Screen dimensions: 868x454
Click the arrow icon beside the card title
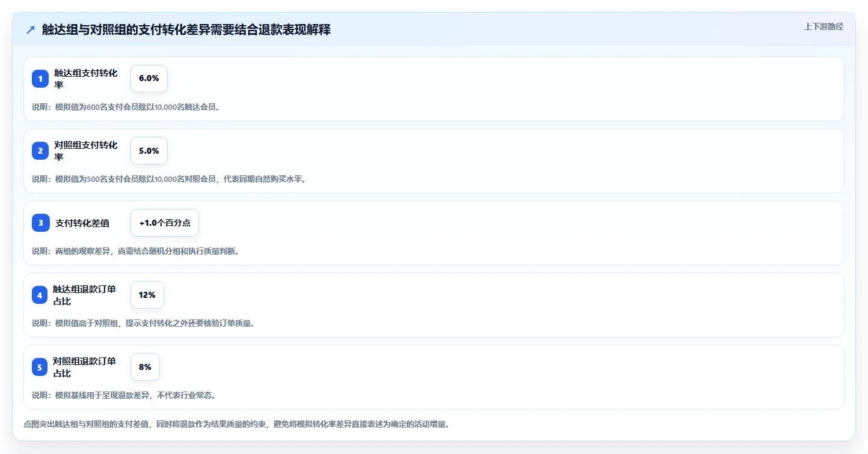(x=31, y=29)
